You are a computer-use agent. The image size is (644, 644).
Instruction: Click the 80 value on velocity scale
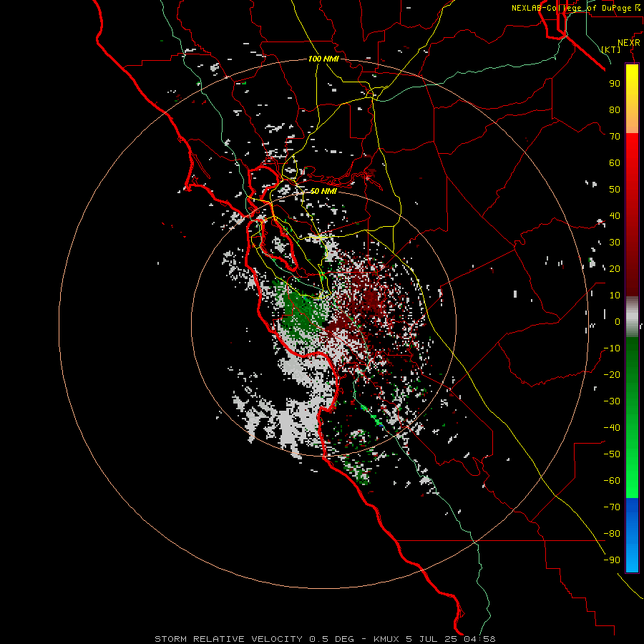point(615,110)
